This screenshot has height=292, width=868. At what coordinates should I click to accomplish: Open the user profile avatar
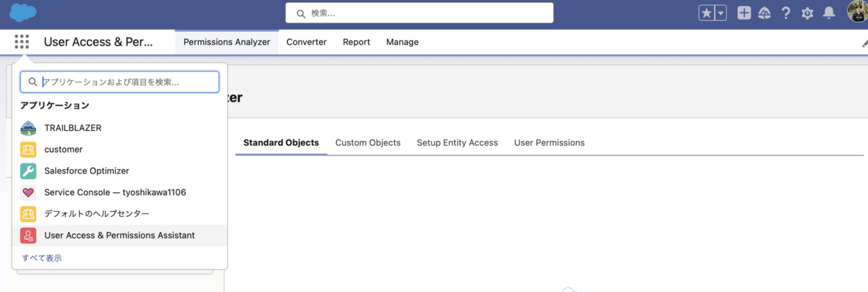point(858,12)
